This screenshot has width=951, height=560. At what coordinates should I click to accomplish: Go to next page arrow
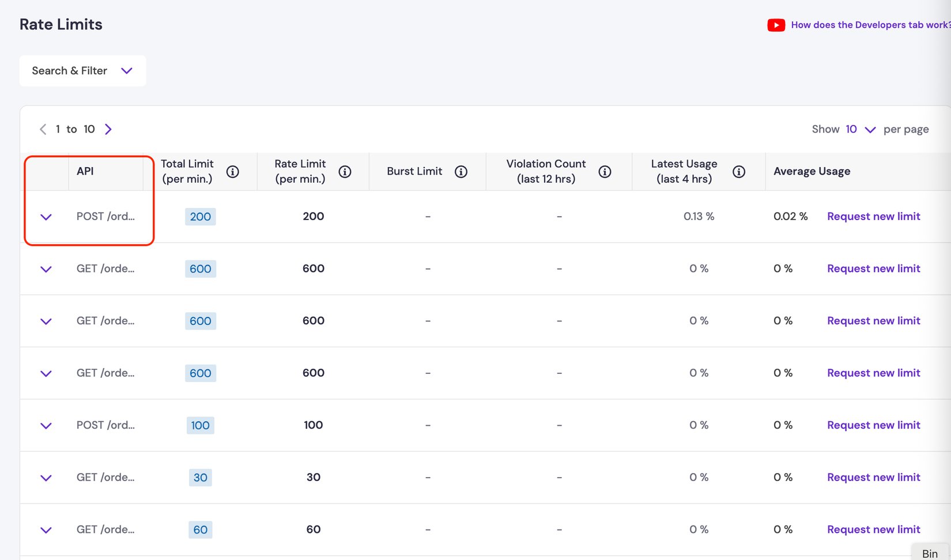pos(108,129)
